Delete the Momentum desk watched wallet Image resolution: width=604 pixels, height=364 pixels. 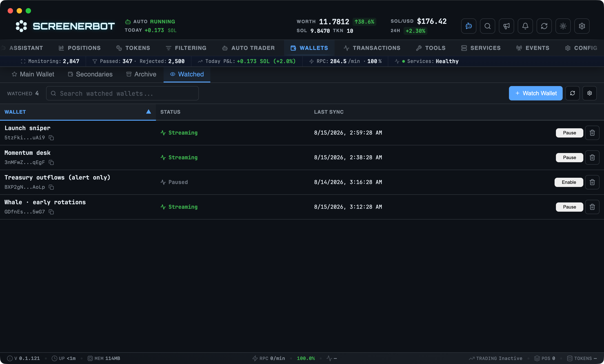(592, 158)
